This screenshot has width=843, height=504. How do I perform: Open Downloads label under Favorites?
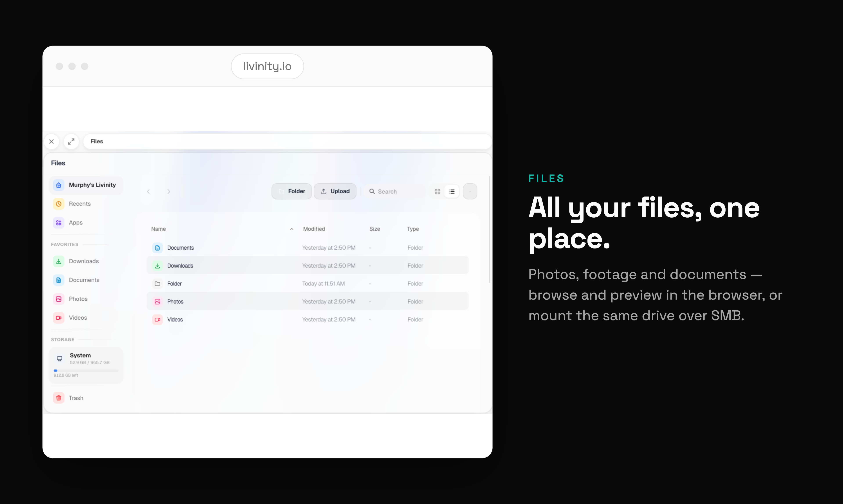(x=84, y=261)
